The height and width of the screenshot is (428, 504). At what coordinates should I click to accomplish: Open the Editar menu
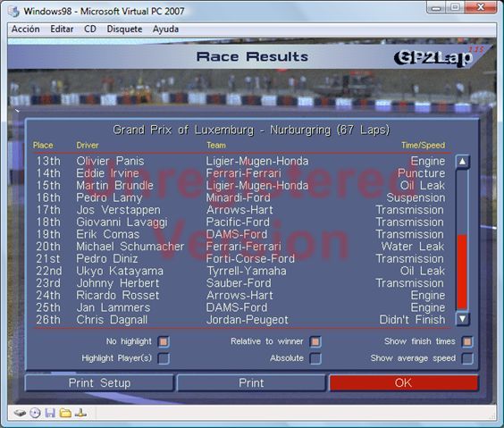point(62,29)
